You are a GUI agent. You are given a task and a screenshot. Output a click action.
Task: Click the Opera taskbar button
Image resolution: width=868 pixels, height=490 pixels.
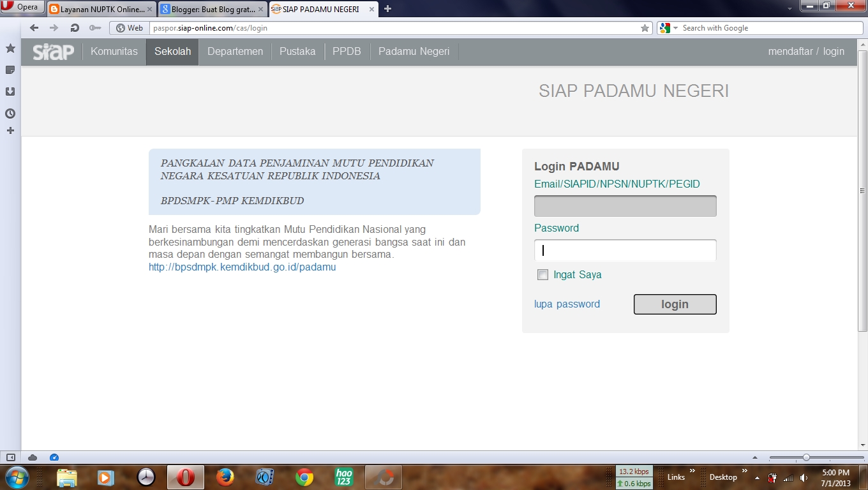(186, 477)
